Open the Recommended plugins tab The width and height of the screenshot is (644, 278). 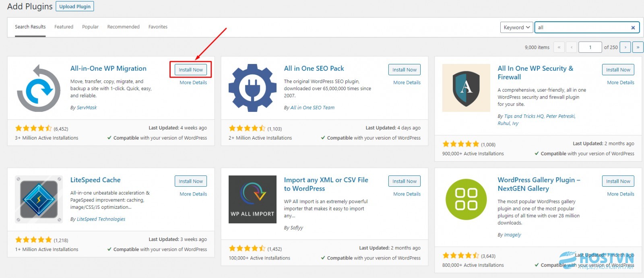[x=124, y=27]
